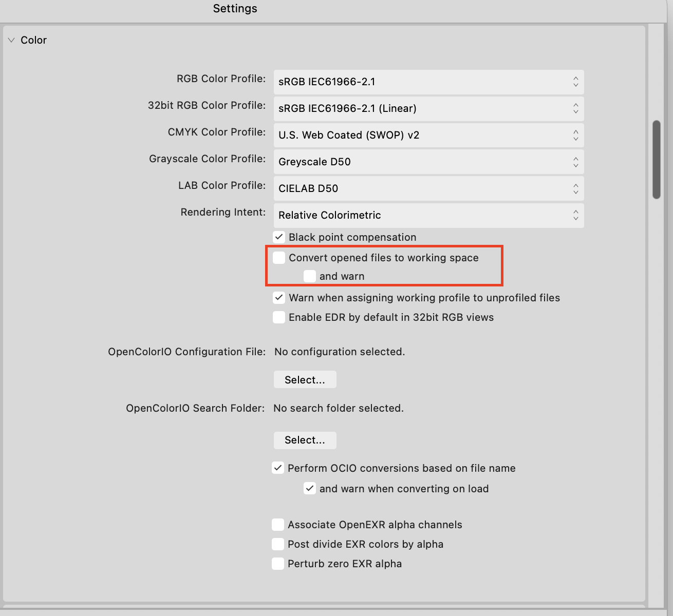Disable OCIO conversions based on file name

pyautogui.click(x=278, y=468)
